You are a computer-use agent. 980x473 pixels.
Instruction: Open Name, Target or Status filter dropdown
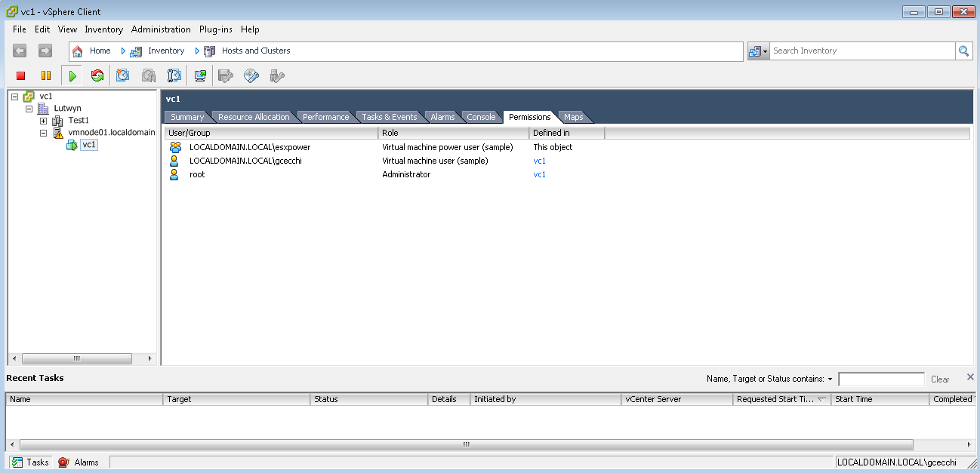click(830, 379)
